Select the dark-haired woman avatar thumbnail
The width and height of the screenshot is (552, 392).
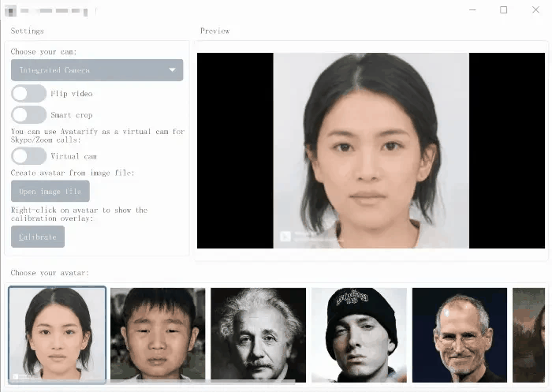pyautogui.click(x=57, y=334)
